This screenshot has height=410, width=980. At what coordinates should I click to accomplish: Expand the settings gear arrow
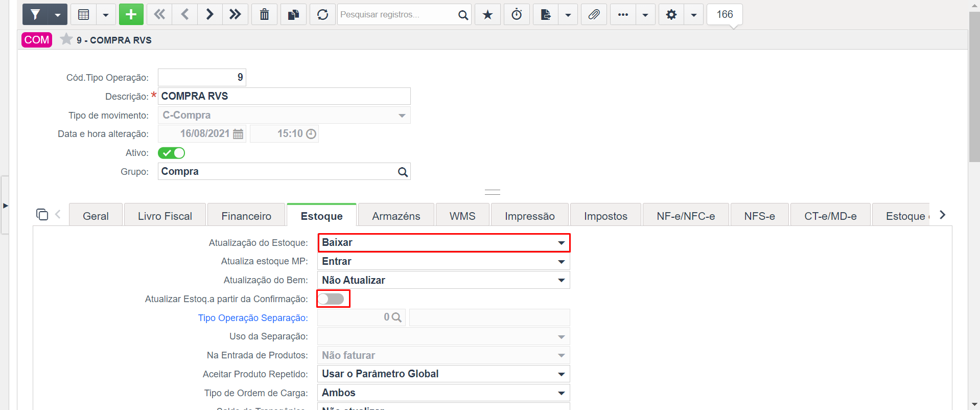[x=694, y=14]
